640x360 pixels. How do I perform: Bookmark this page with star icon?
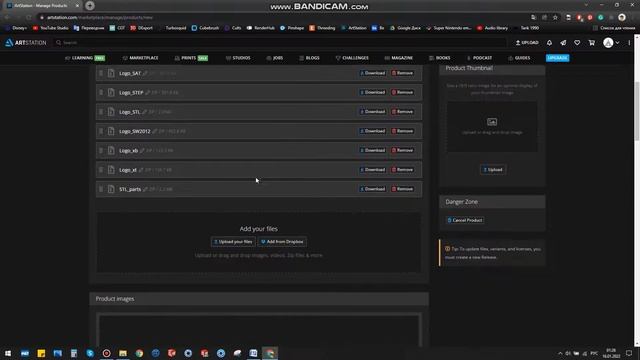555,18
